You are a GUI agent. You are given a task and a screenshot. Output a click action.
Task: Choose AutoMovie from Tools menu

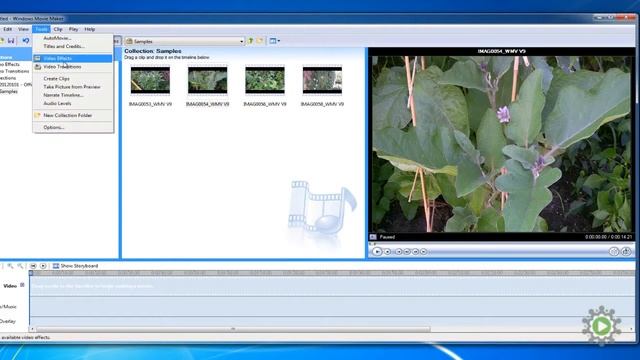coord(73,38)
